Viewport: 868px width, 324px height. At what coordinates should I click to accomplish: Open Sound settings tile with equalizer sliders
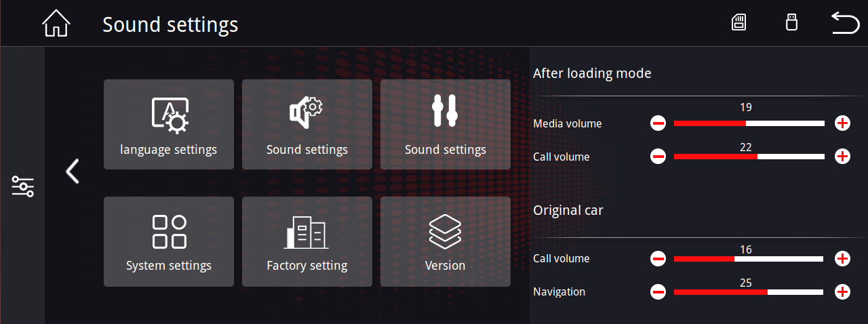tap(446, 125)
